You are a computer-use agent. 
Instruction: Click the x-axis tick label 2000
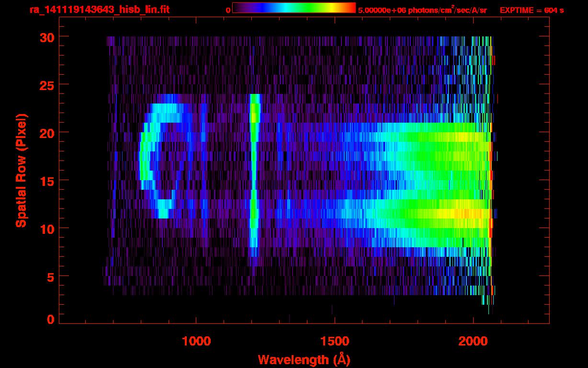(473, 341)
